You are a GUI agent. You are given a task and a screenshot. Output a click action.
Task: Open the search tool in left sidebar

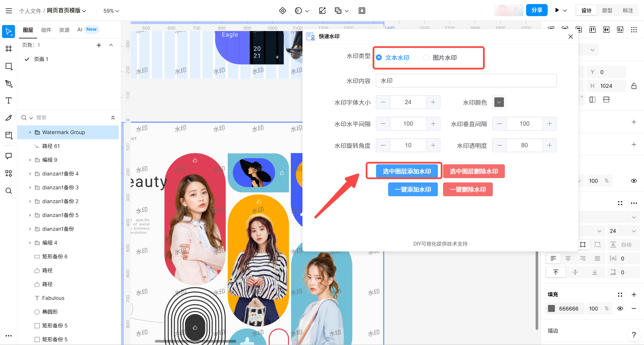pos(9,191)
